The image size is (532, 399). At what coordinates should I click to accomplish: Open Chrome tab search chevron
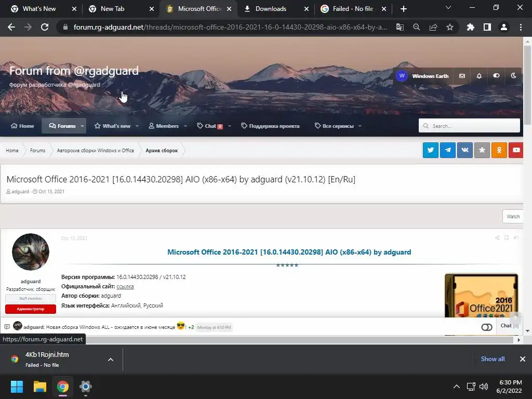(x=448, y=8)
